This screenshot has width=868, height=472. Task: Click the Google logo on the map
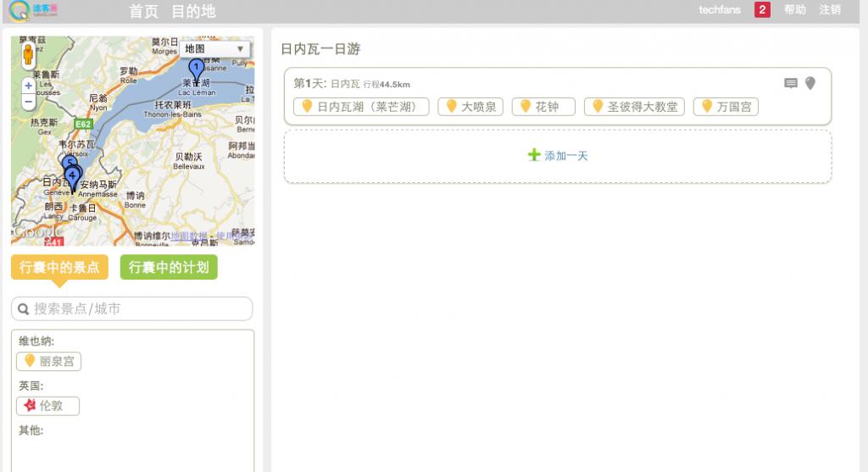coord(37,231)
